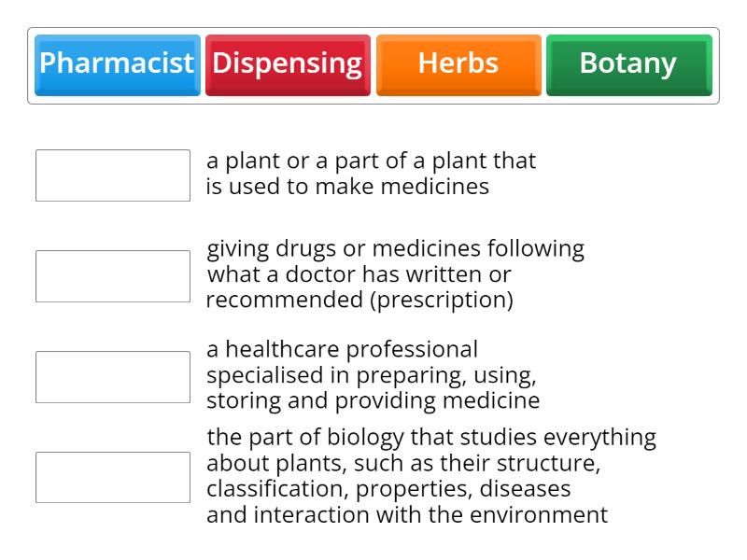Click the text 'giving drugs or medicines following'
The image size is (747, 560).
396,248
